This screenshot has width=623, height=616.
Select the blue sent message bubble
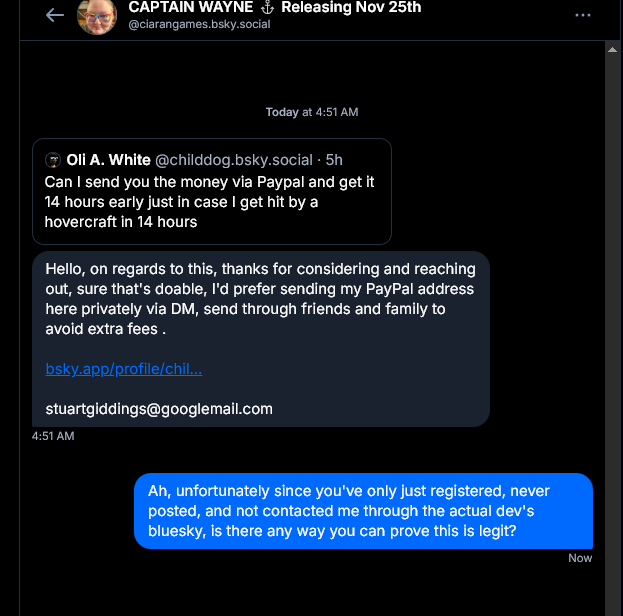tap(363, 511)
